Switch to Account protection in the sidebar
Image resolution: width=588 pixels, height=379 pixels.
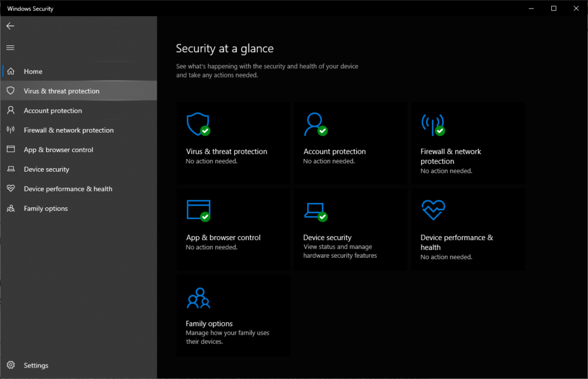pyautogui.click(x=54, y=110)
